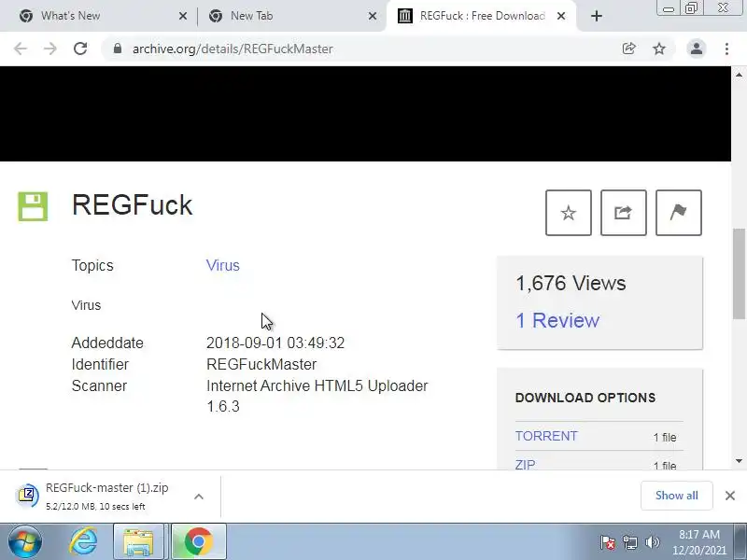Expand the download item options chevron
This screenshot has height=560, width=747.
click(199, 497)
